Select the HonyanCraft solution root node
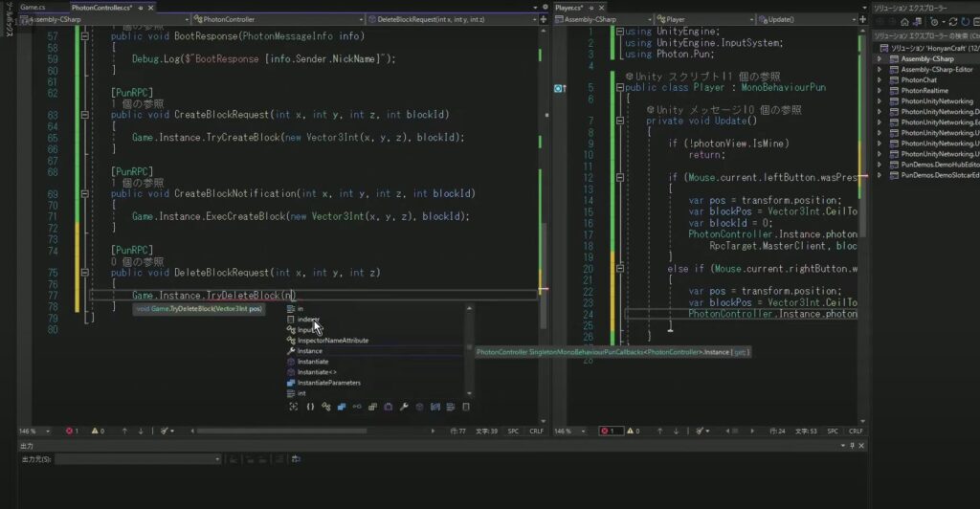The width and height of the screenshot is (980, 509). tap(927, 48)
